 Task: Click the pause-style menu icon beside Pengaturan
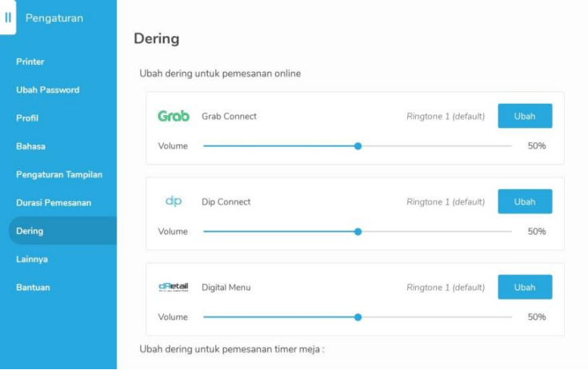tap(8, 18)
